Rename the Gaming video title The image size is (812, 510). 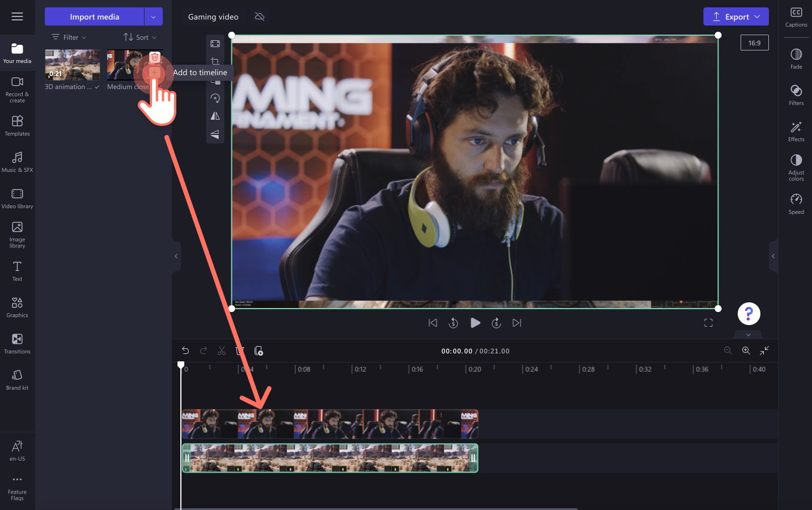tap(213, 17)
